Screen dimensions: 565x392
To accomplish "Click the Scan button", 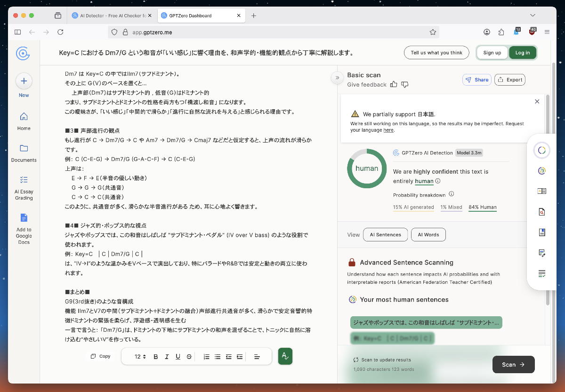I will click(513, 364).
